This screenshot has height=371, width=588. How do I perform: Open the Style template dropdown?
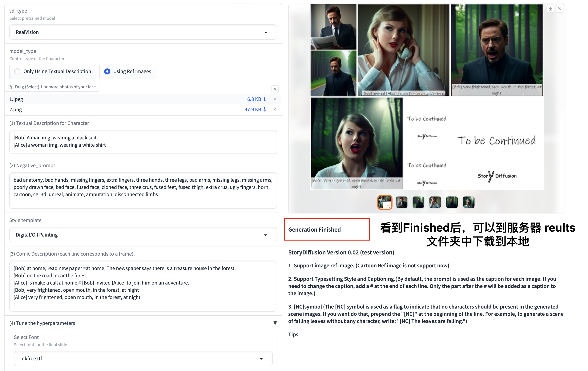point(143,235)
